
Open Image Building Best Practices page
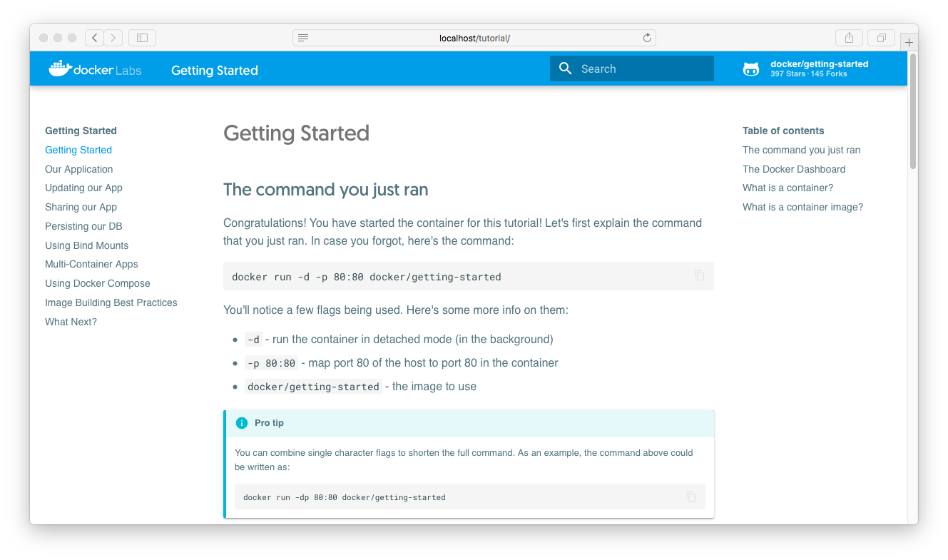point(111,302)
